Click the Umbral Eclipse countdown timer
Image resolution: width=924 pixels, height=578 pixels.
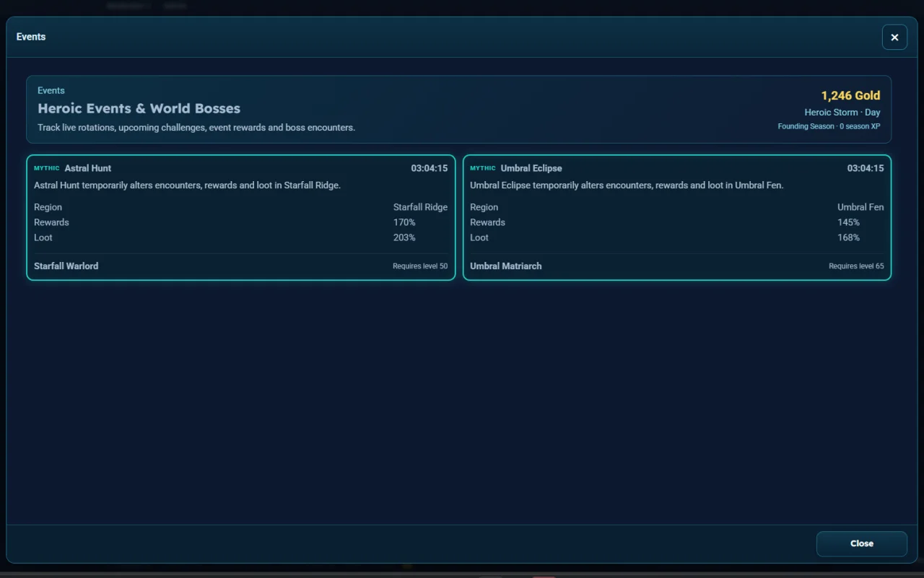[866, 168]
